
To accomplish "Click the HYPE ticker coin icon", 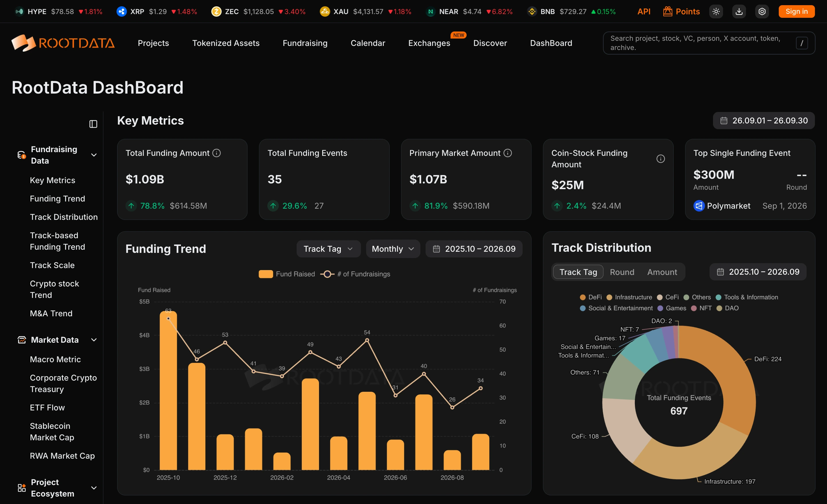I will (20, 11).
